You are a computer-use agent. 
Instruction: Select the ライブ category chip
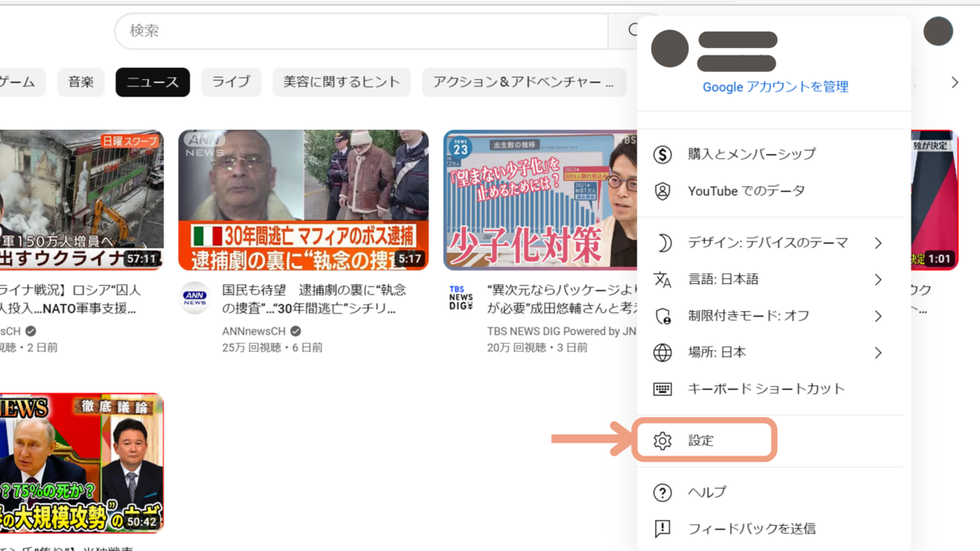231,82
